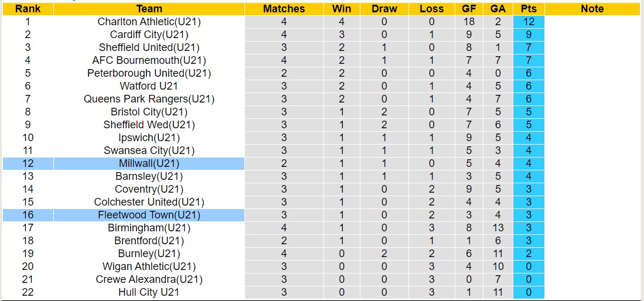Select the Note column header
The height and width of the screenshot is (301, 644).
(592, 9)
